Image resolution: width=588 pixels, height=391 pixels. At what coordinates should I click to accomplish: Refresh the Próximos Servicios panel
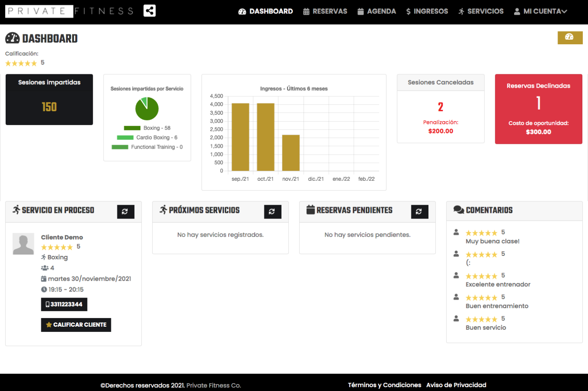click(x=272, y=212)
